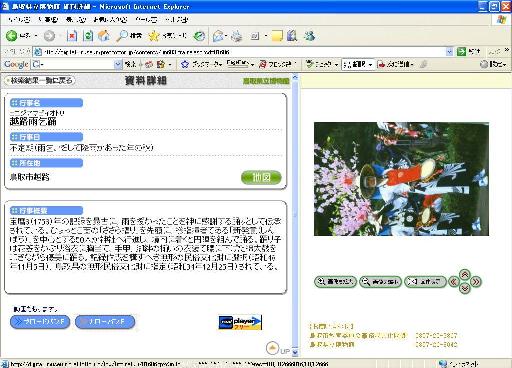Screen dimensions: 512x368
Task: Pan the image up with the up chevron
Action: pyautogui.click(x=465, y=275)
